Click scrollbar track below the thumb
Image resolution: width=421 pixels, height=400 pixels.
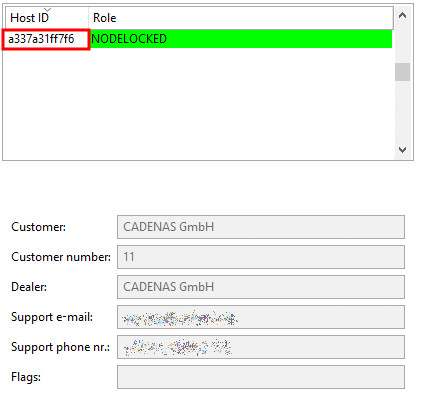(402, 111)
